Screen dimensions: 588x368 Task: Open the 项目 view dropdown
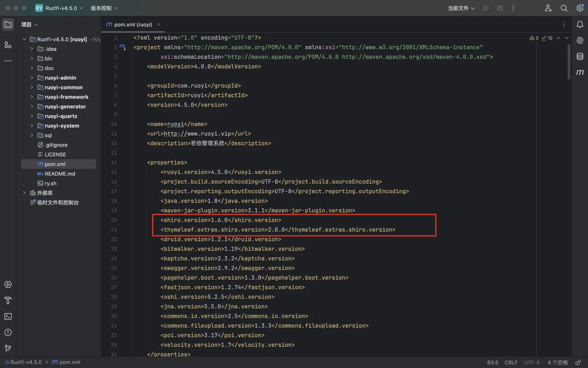click(x=29, y=24)
